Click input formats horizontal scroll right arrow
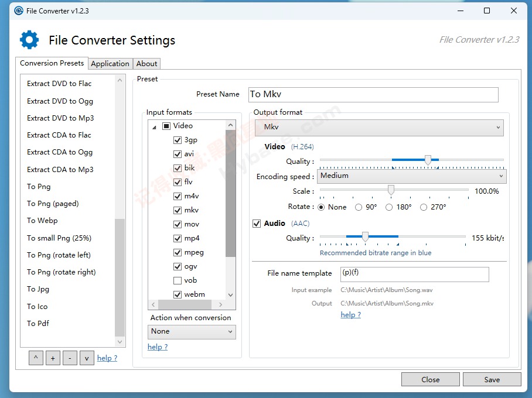Image resolution: width=532 pixels, height=398 pixels. [x=220, y=304]
